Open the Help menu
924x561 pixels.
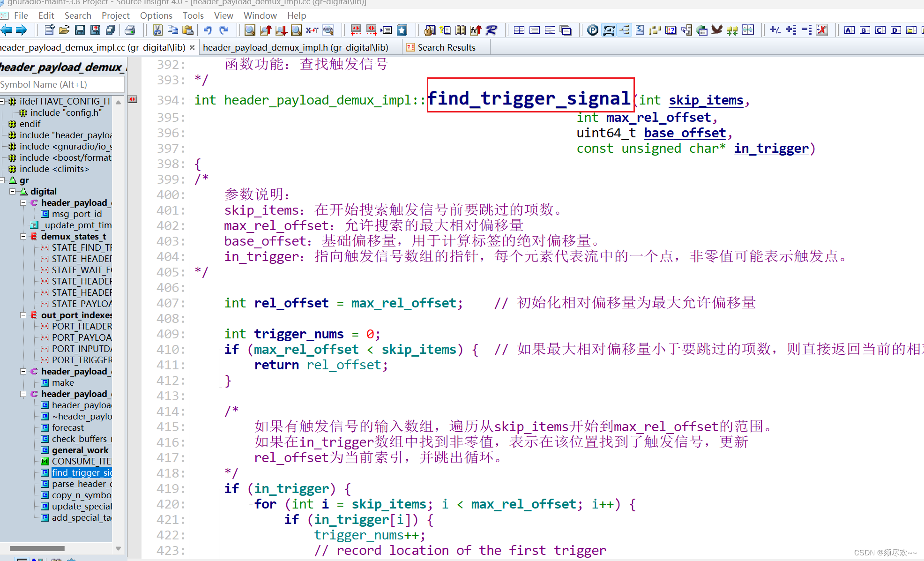click(297, 15)
